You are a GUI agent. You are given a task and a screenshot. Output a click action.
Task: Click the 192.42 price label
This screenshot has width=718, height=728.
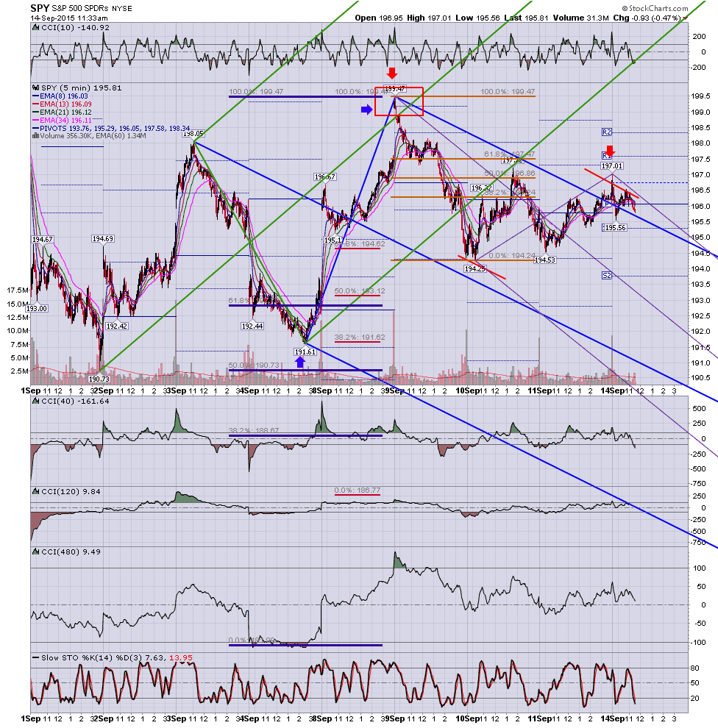point(116,326)
